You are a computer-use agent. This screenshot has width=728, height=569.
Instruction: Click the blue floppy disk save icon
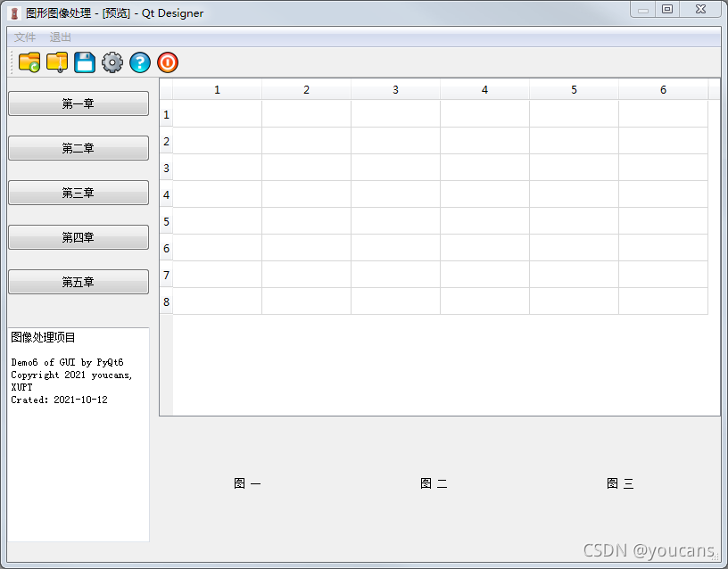coord(85,62)
